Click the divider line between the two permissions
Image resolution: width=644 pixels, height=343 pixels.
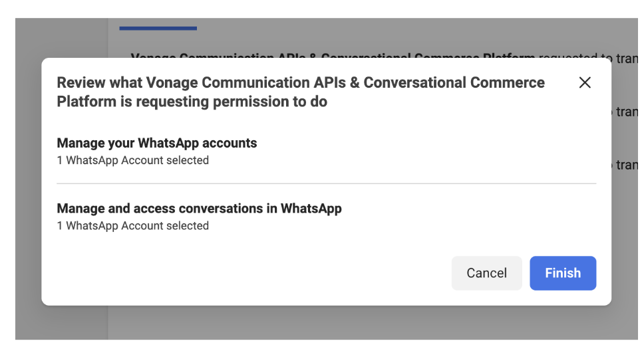[327, 183]
